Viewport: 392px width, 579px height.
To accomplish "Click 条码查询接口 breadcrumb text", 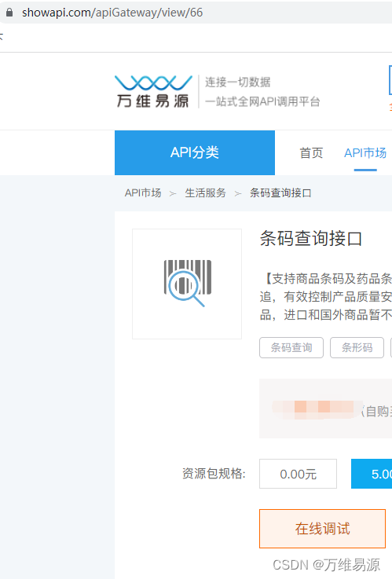I will 280,192.
